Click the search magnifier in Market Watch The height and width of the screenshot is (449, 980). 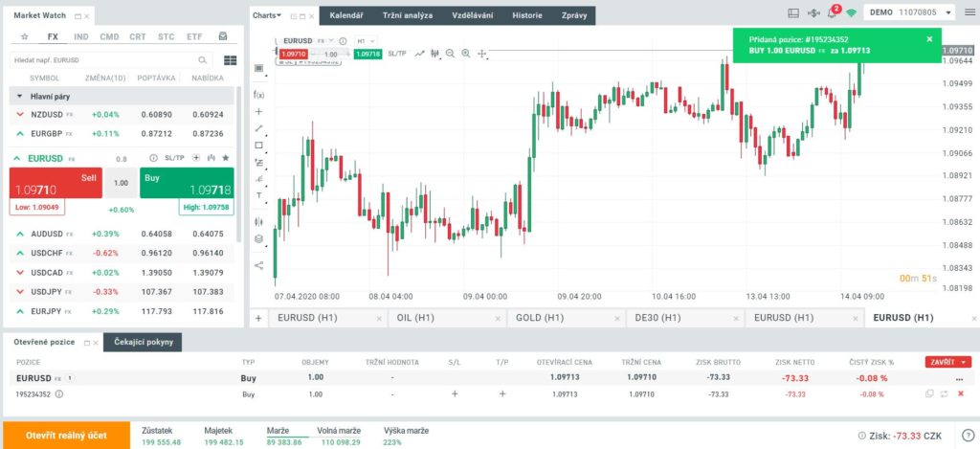point(203,60)
